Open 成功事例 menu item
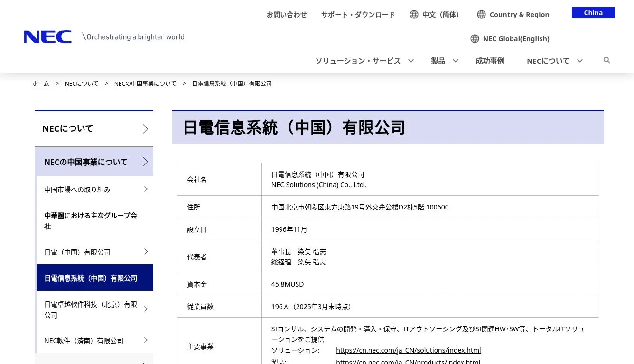The height and width of the screenshot is (364, 634). click(490, 61)
